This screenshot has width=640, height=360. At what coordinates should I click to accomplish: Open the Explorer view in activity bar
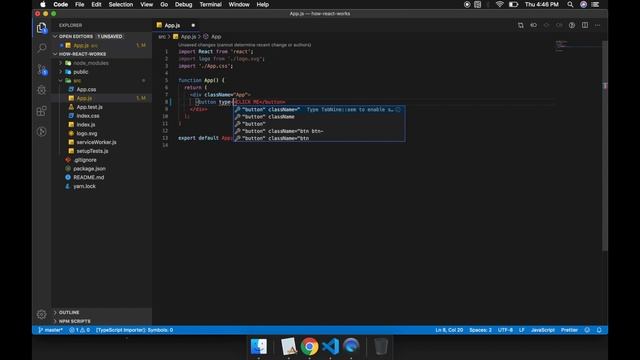[x=42, y=28]
